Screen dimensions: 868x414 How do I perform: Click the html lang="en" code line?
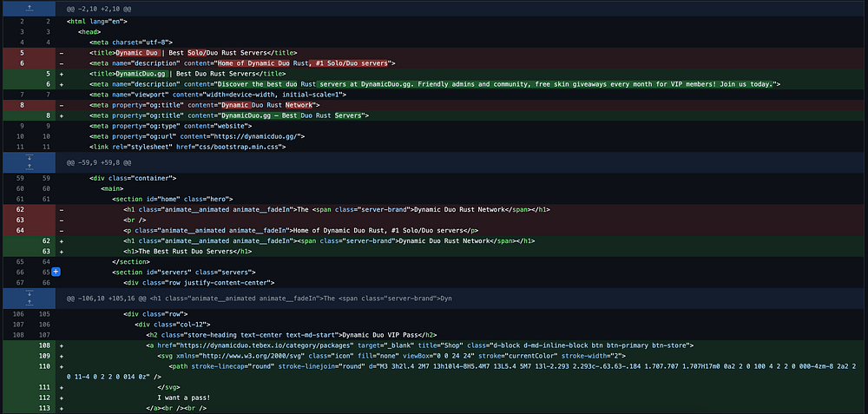(97, 22)
